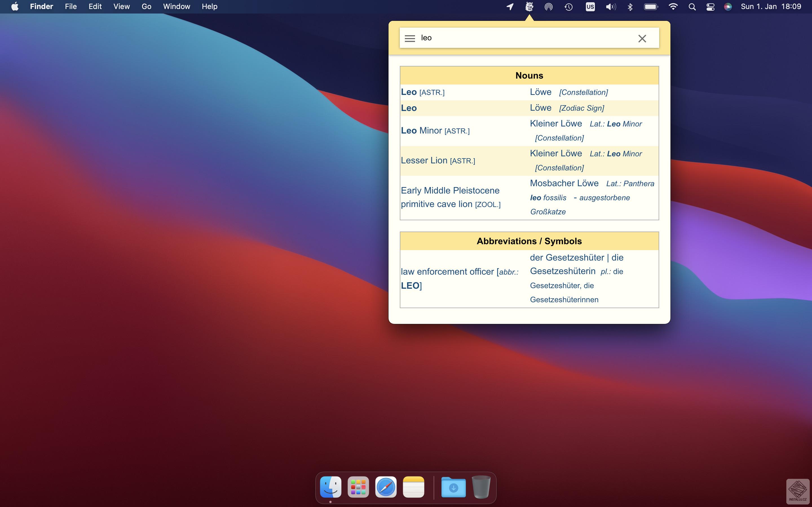Open the Time Machine menu bar icon
This screenshot has width=812, height=507.
[x=568, y=6]
